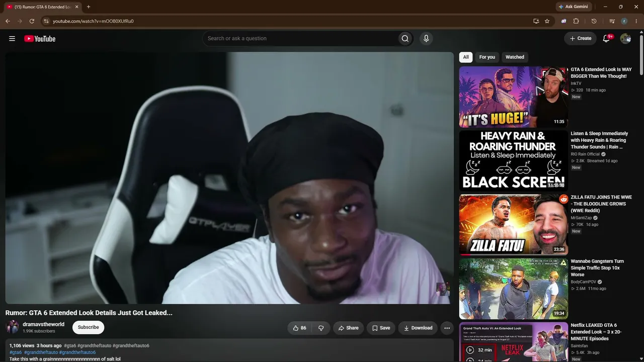
Task: Click the verified badge next to BodyCamPOV
Action: (600, 282)
